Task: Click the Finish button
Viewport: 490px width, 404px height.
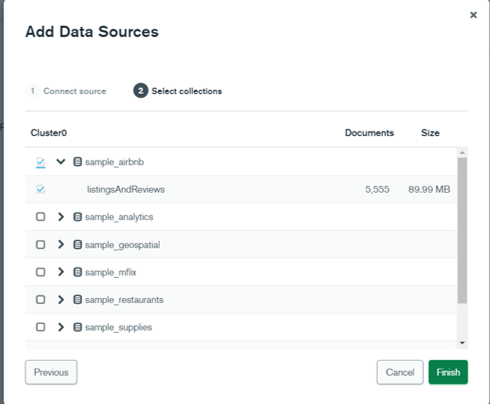Action: 448,372
